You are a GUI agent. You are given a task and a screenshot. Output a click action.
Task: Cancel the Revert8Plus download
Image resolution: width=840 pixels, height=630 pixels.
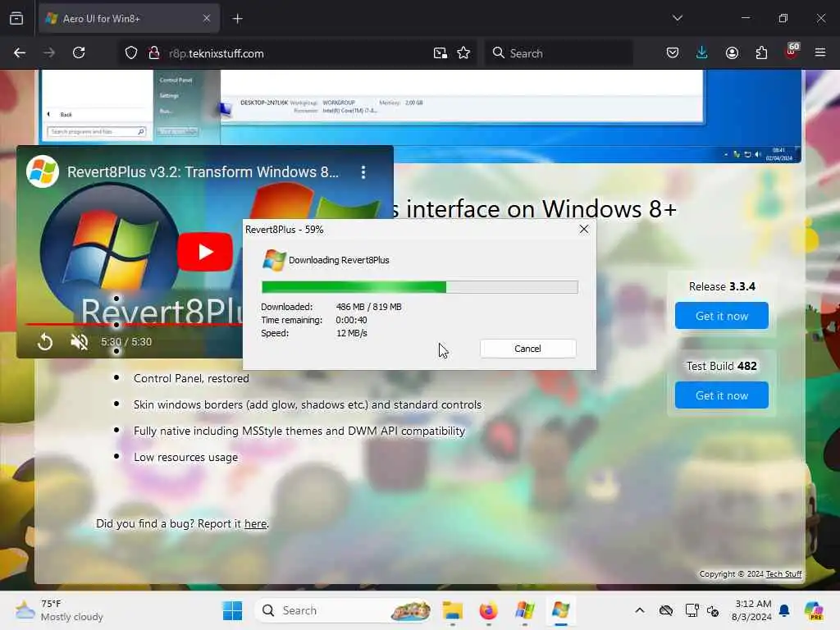(527, 349)
